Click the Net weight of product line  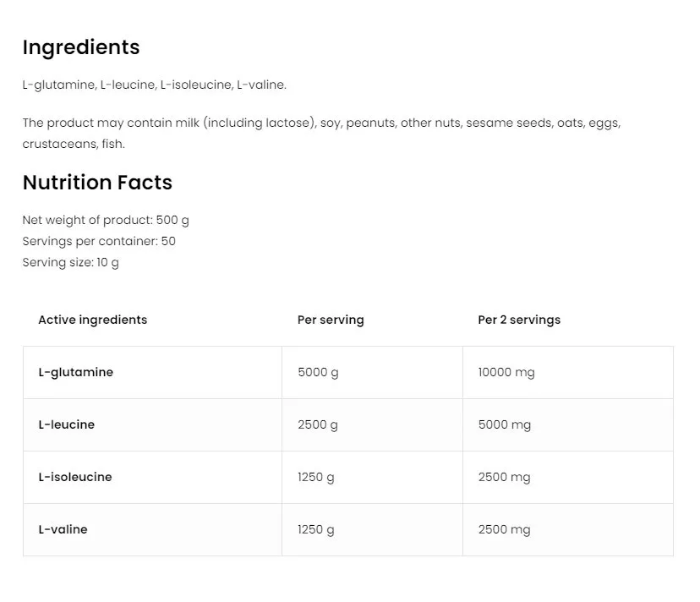(x=106, y=220)
